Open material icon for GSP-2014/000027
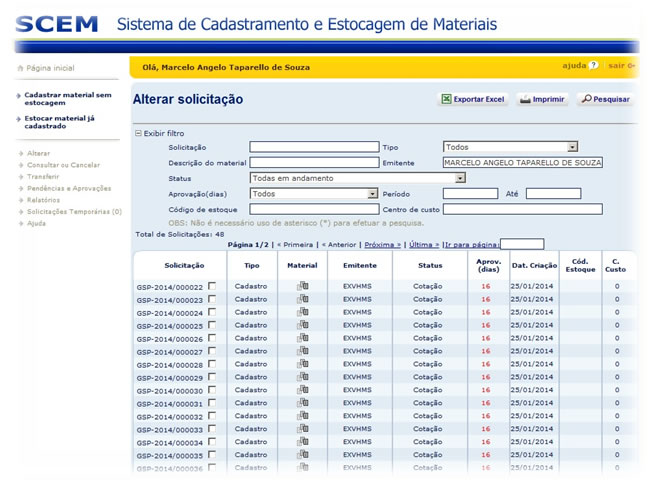The height and width of the screenshot is (483, 652). pyautogui.click(x=302, y=351)
